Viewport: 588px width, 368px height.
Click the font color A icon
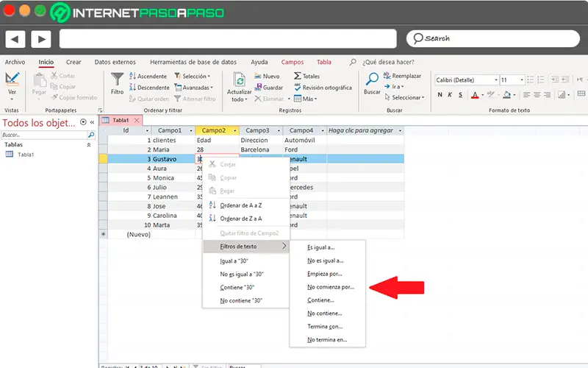pos(475,95)
